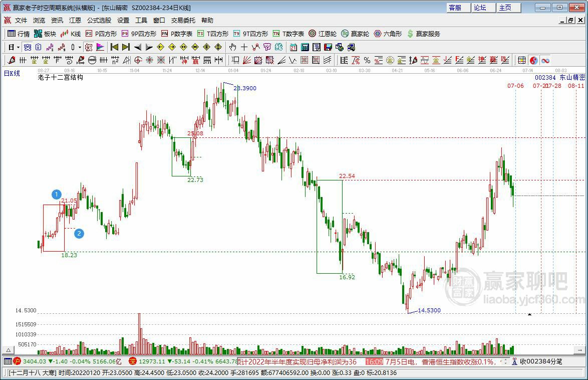The image size is (588, 380).
Task: Open the 交易委托 menu
Action: click(x=183, y=20)
